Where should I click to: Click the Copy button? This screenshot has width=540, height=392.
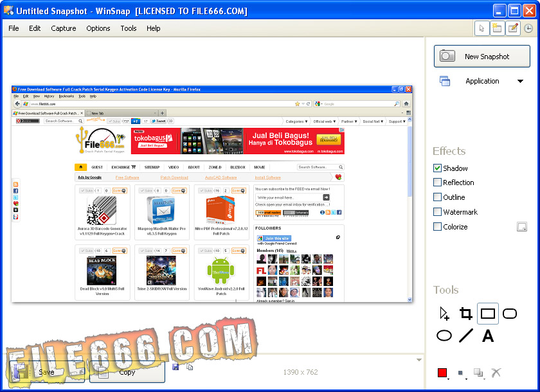point(127,371)
